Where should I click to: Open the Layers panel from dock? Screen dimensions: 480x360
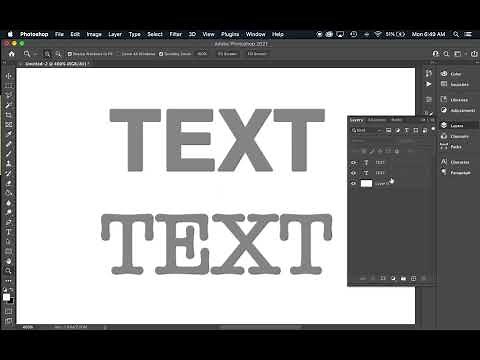(x=457, y=125)
